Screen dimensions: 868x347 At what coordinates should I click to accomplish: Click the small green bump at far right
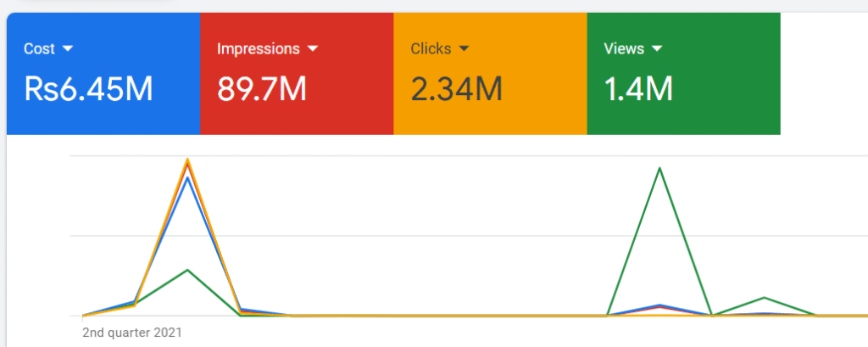(765, 298)
